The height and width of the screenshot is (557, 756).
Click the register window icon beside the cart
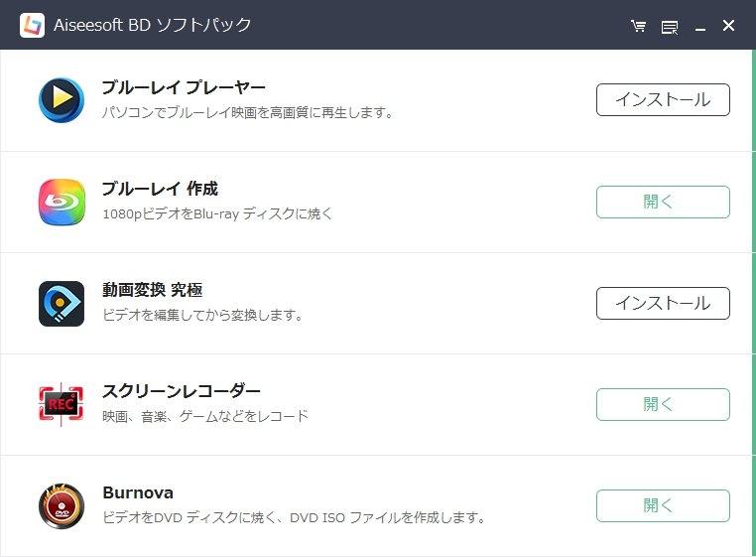[670, 26]
